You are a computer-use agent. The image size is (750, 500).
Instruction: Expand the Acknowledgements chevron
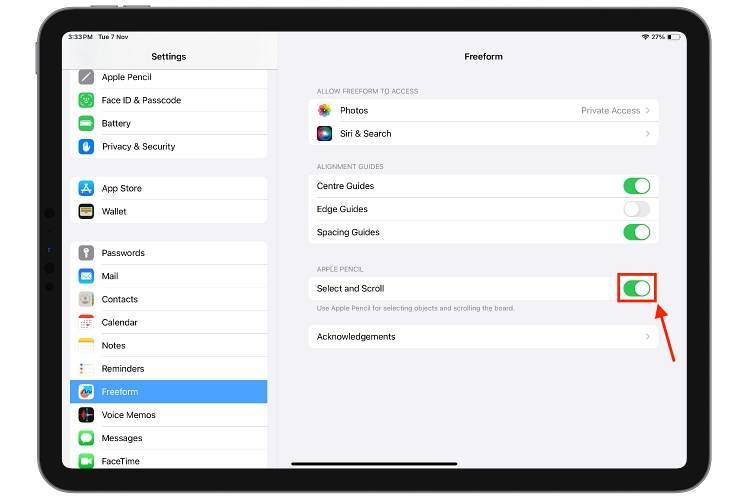tap(648, 336)
